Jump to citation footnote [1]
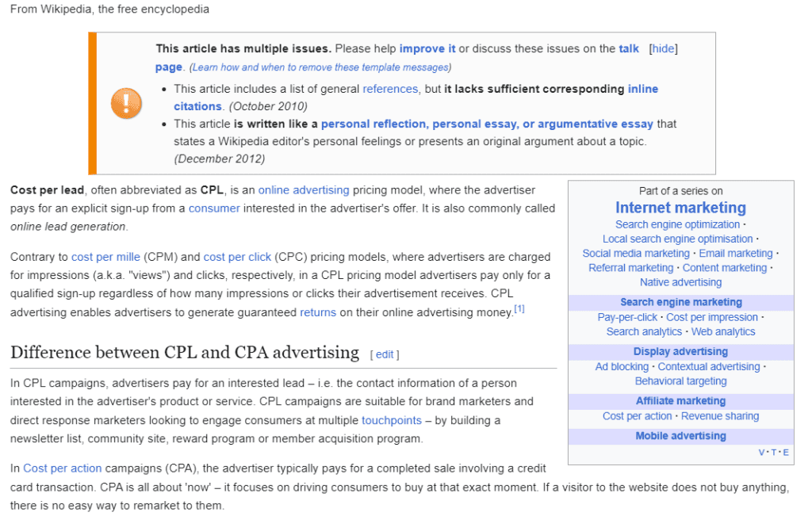 click(x=519, y=309)
